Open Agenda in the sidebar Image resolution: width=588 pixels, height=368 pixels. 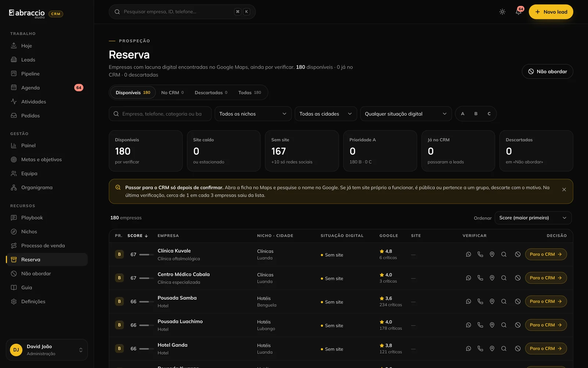coord(47,88)
